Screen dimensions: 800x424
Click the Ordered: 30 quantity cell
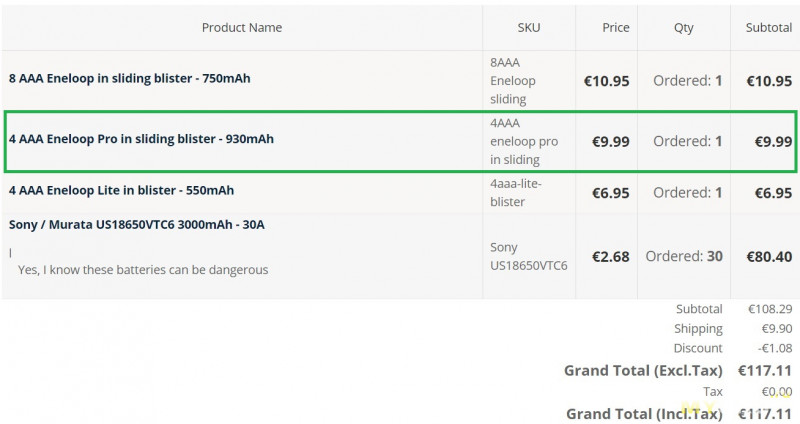click(x=684, y=256)
